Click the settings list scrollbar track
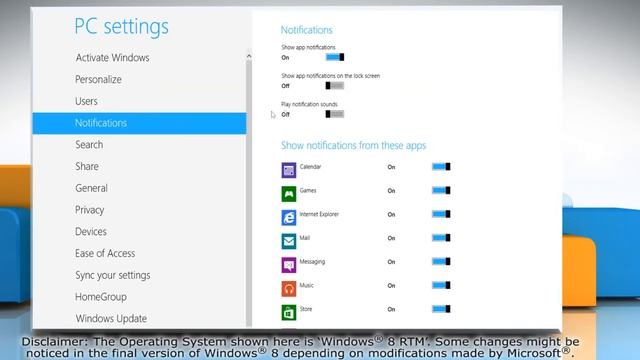Image resolution: width=640 pixels, height=360 pixels. 249,194
